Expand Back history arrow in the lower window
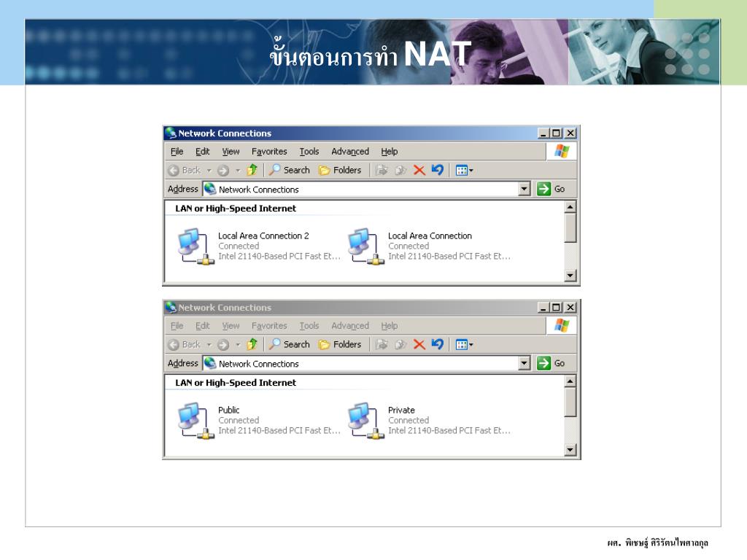Image resolution: width=747 pixels, height=560 pixels. pos(209,345)
